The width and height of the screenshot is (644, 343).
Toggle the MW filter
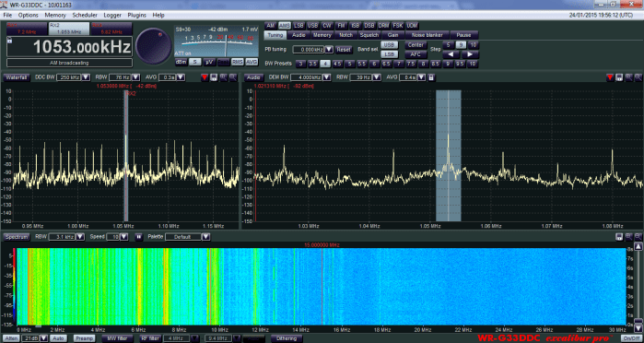117,338
